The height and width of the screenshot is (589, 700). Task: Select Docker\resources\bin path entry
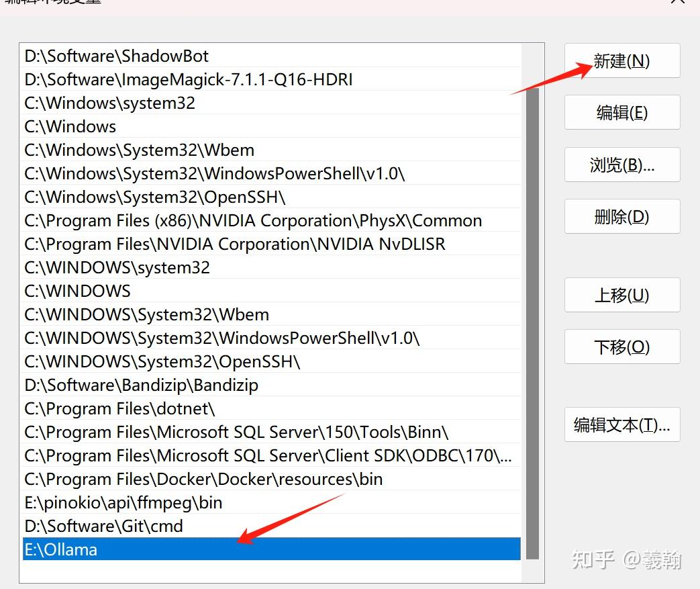[x=271, y=479]
